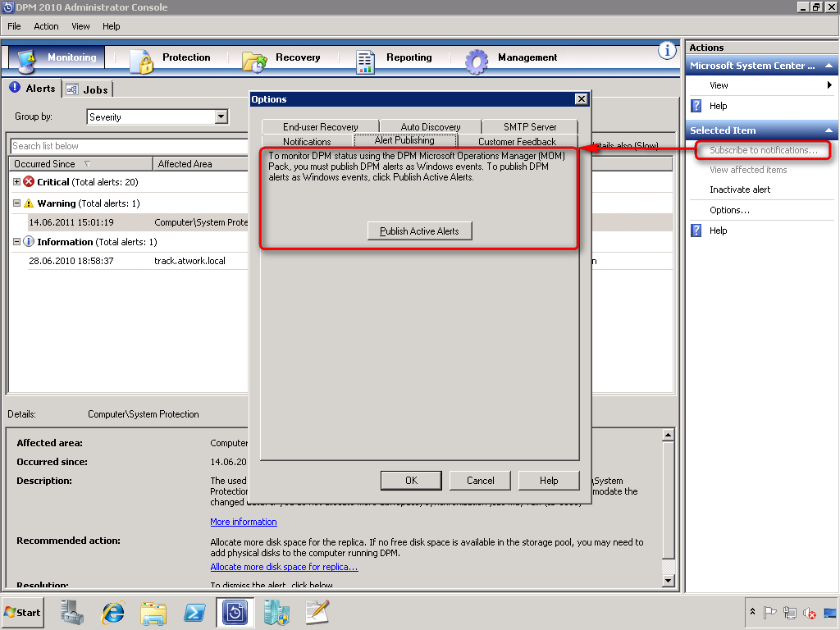Launch Internet Explorer from the taskbar
This screenshot has height=630, width=840.
(x=113, y=612)
